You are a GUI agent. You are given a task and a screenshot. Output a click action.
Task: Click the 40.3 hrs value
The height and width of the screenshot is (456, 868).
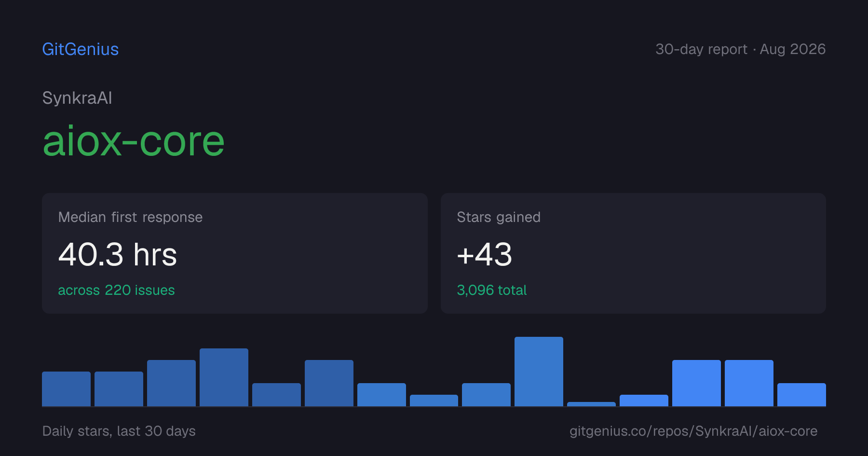118,254
